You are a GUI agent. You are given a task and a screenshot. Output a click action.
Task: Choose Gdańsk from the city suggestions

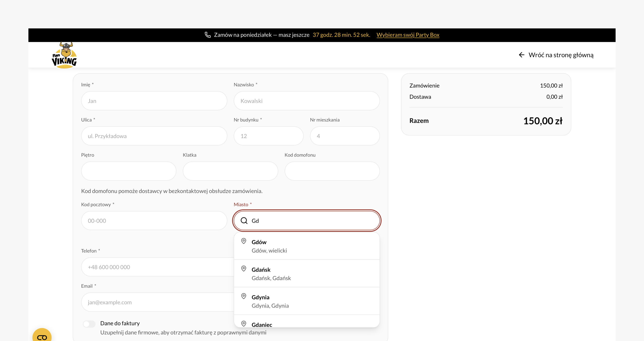point(307,274)
